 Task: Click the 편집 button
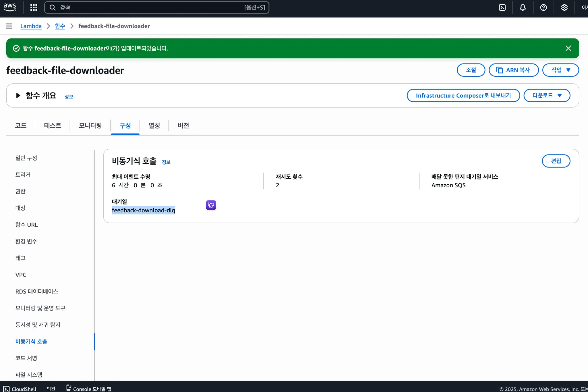(x=556, y=161)
